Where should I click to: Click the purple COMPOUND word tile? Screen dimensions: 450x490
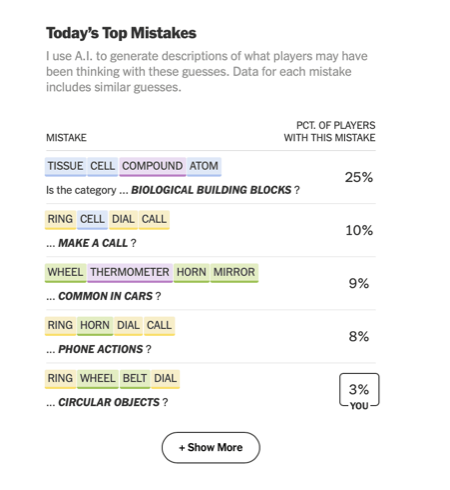[x=152, y=166]
